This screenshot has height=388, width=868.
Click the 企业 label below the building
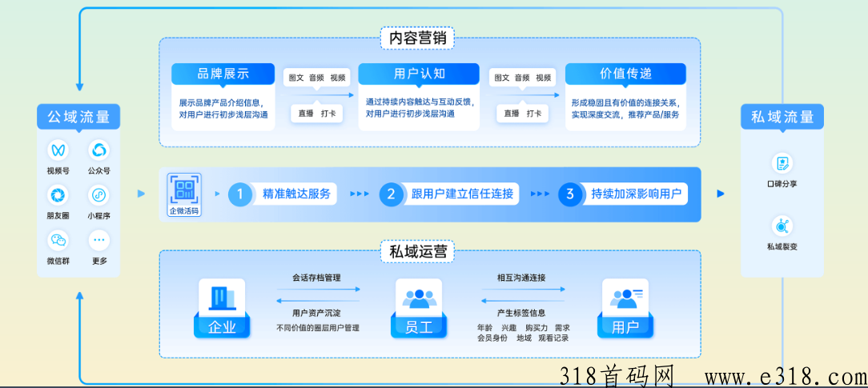tap(222, 328)
